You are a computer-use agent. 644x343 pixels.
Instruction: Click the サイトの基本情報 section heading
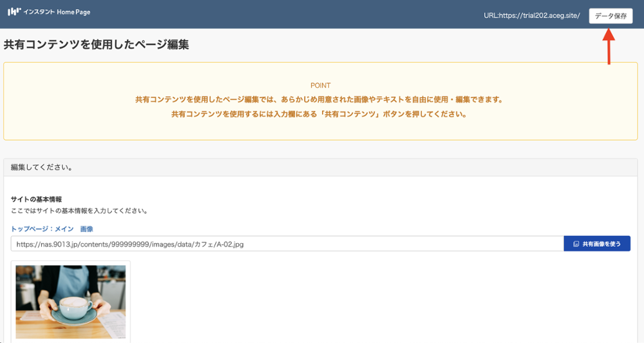36,199
